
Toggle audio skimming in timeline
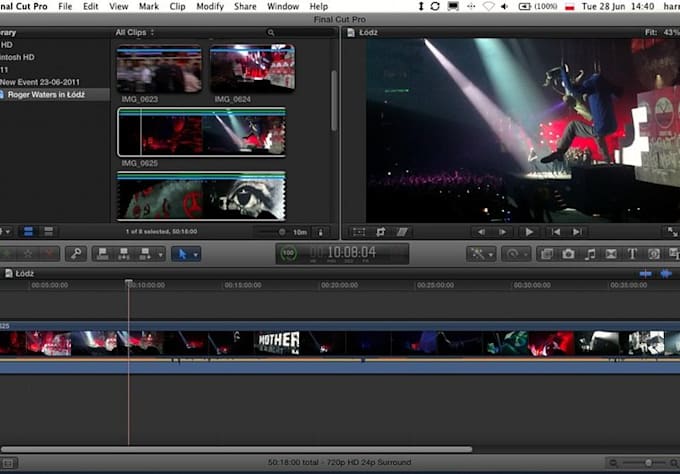666,274
